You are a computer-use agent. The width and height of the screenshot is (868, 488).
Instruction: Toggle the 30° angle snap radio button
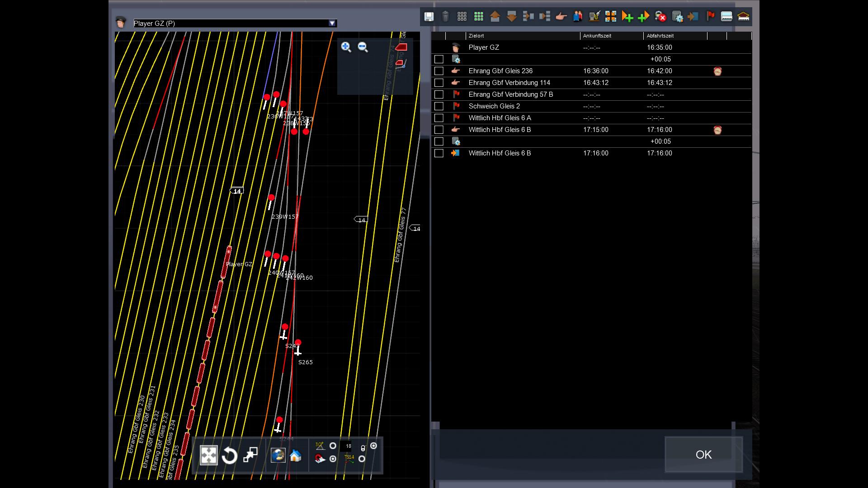click(x=333, y=446)
